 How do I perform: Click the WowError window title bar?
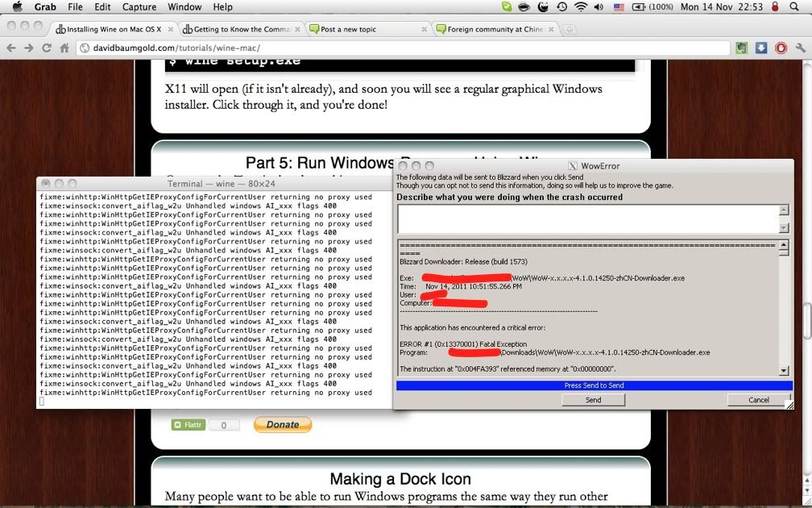(594, 166)
